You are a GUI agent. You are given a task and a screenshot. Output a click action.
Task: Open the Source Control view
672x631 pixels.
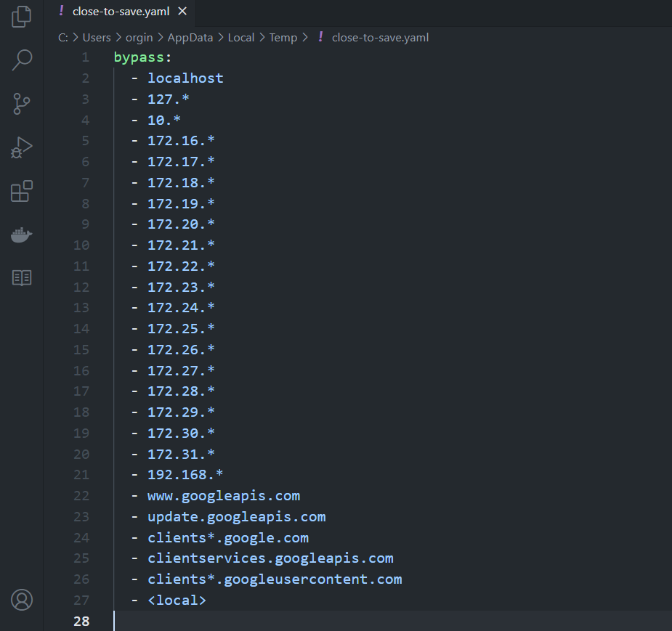click(21, 104)
